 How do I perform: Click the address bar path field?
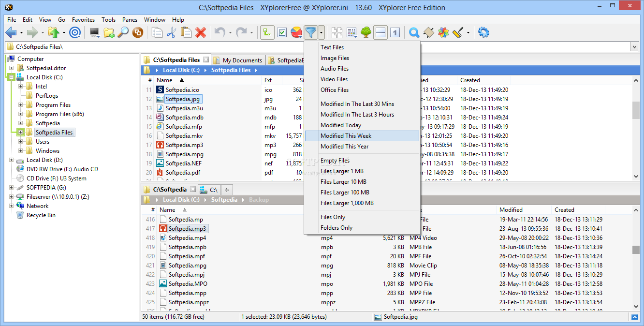click(318, 46)
